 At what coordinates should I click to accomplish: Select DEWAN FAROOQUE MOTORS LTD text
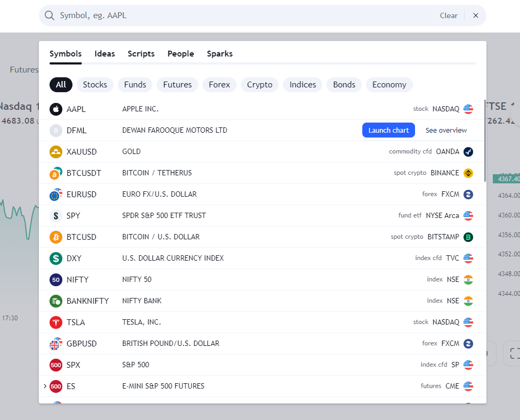[x=174, y=131]
